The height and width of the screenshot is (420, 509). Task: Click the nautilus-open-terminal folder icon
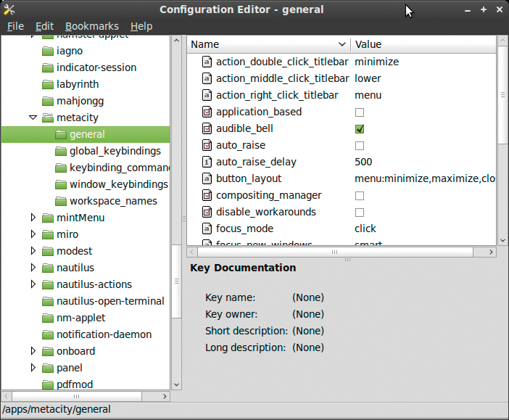(48, 302)
